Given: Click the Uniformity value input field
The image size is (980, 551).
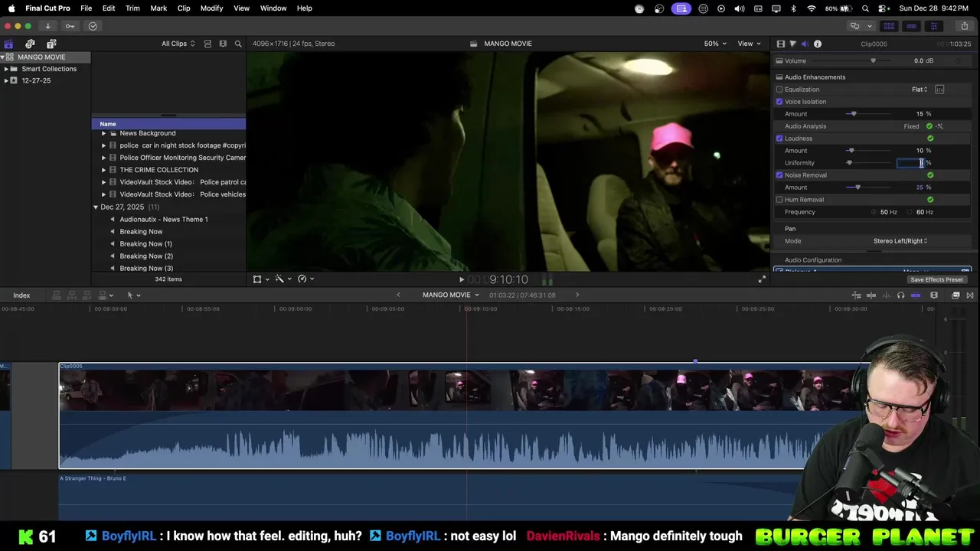Looking at the screenshot, I should [x=910, y=163].
